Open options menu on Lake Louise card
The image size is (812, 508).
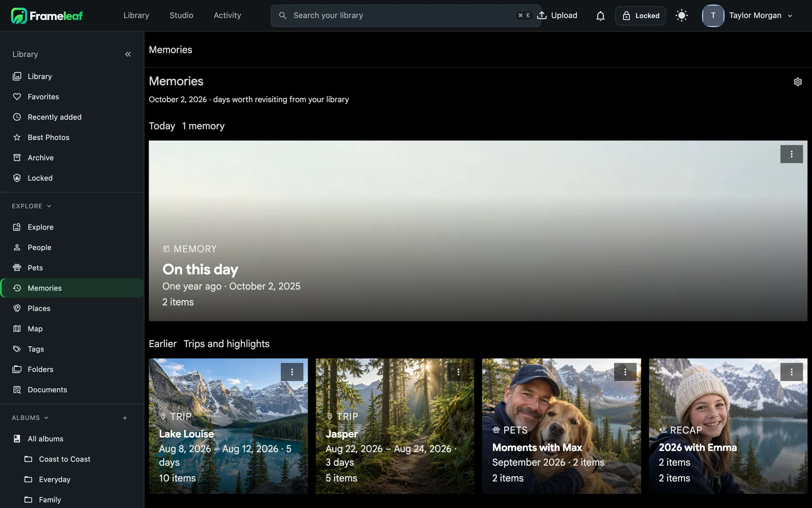click(292, 372)
